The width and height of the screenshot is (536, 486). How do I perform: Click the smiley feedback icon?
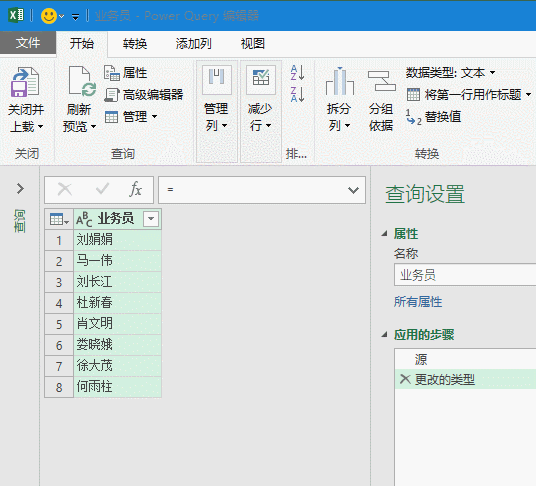click(x=49, y=16)
